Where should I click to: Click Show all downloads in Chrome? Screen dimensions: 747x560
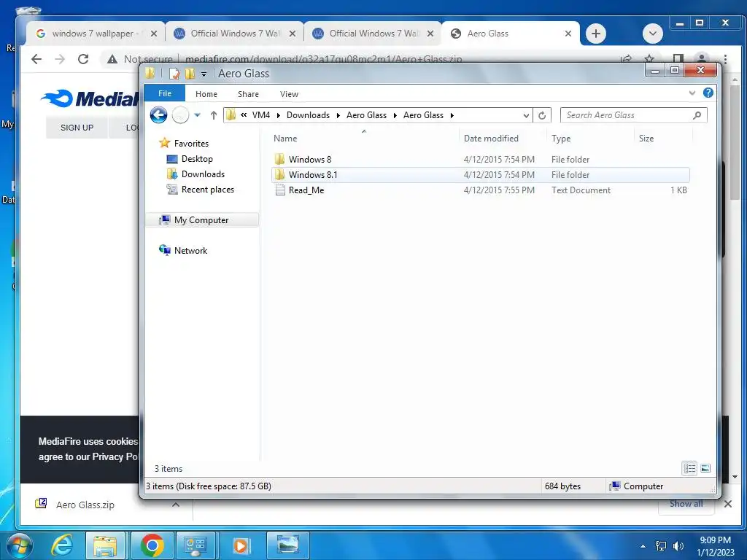pos(686,504)
